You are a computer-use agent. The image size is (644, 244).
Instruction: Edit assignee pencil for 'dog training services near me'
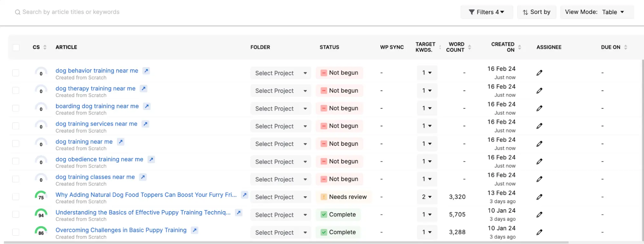point(540,126)
